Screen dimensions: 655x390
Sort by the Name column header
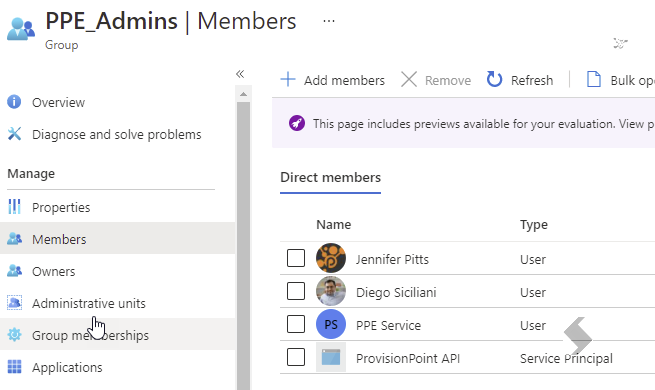[333, 225]
